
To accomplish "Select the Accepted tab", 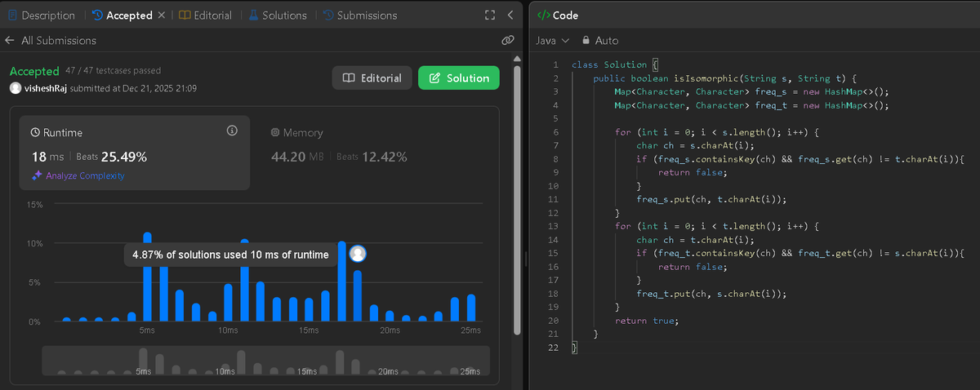I will (x=123, y=16).
